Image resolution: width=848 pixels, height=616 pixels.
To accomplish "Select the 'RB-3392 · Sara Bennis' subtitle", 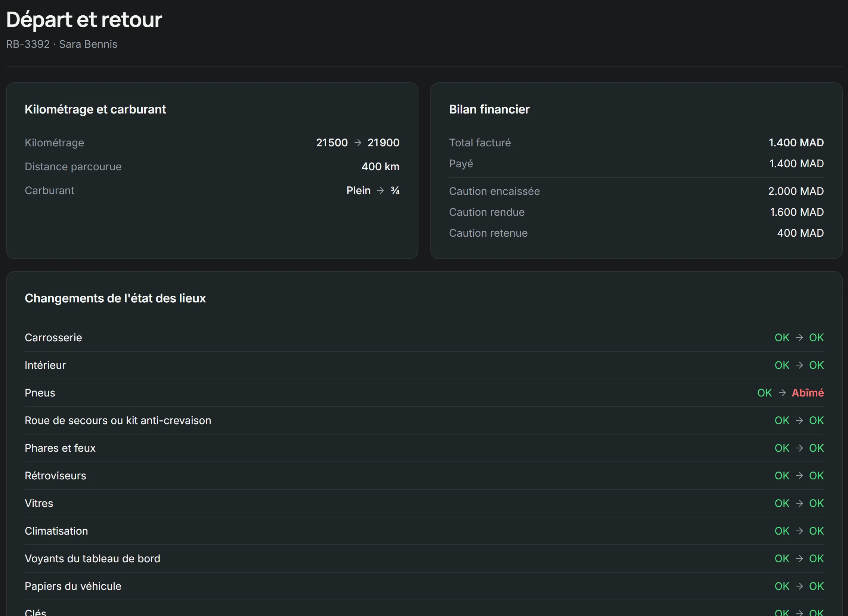I will (x=62, y=44).
